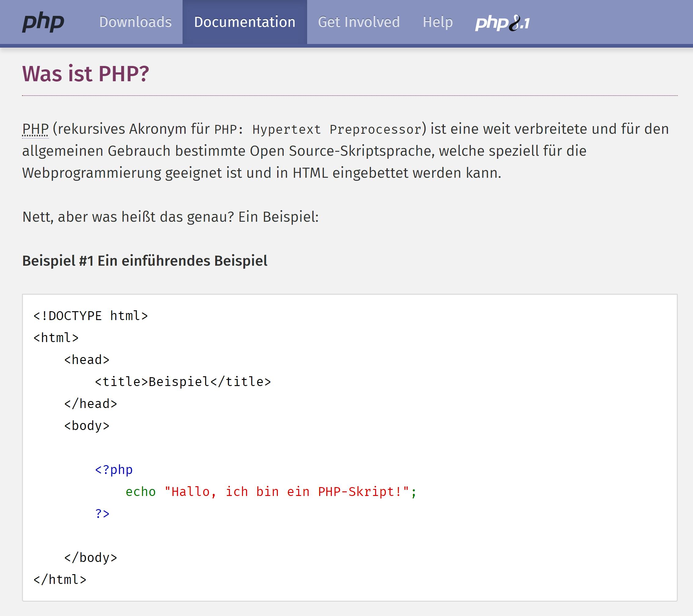Select the php 8.1 version logo

(x=502, y=23)
